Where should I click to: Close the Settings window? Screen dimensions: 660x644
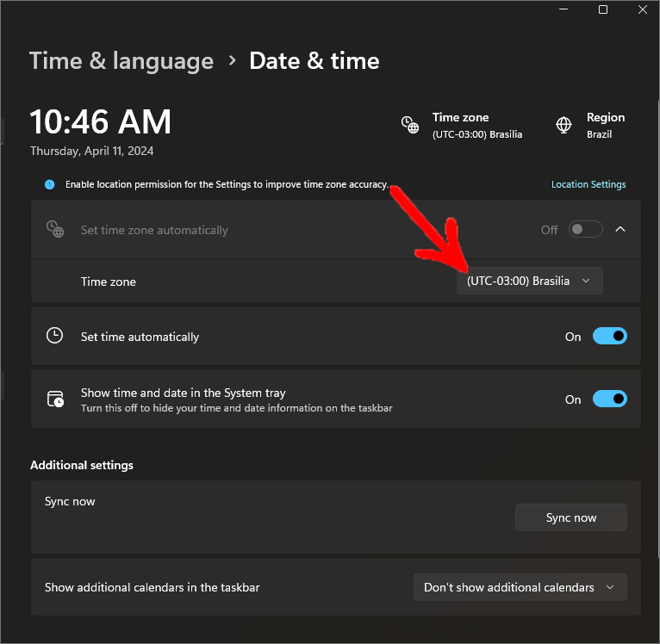(642, 9)
